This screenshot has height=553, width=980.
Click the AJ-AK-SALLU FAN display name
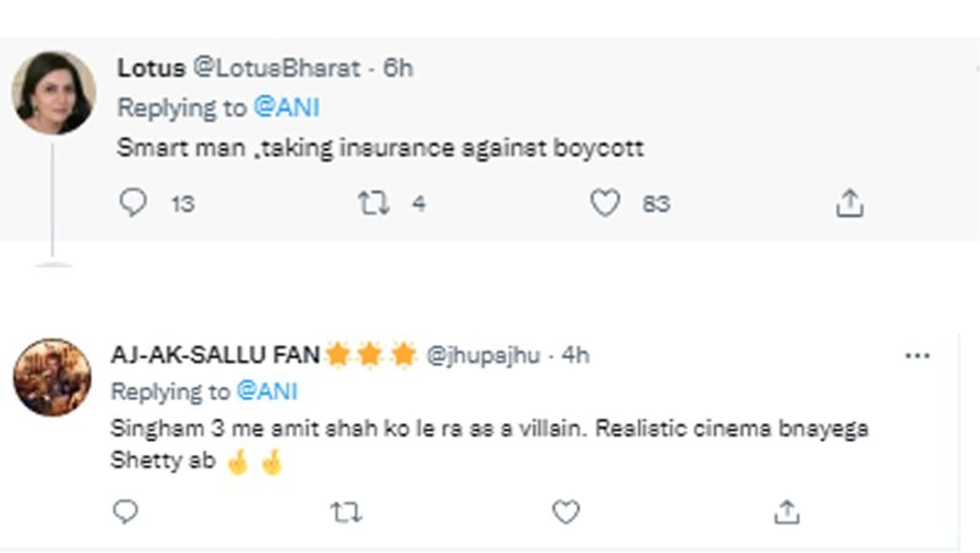tap(216, 355)
